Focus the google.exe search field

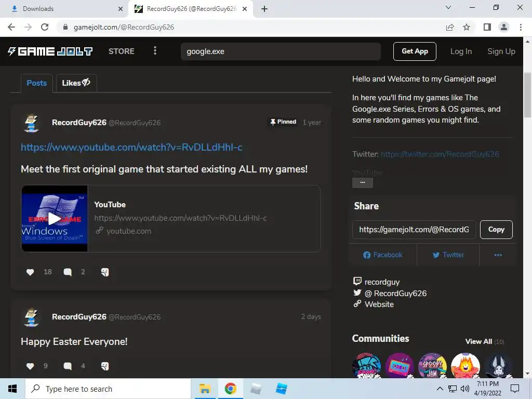[281, 51]
